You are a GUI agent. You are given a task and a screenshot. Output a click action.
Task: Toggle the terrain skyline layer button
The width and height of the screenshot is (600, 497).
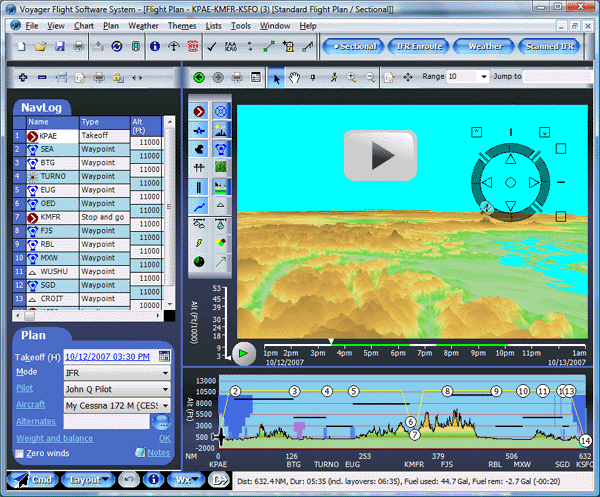click(221, 130)
